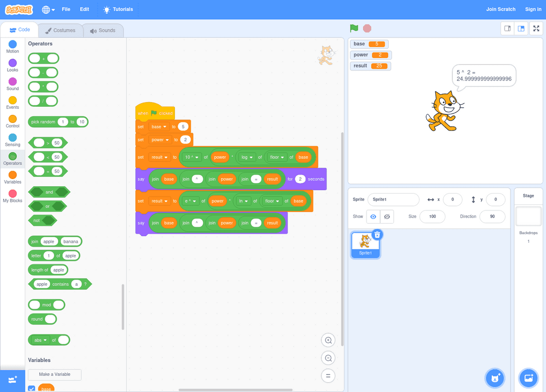Open the language globe dropdown
This screenshot has width=546, height=392.
pos(49,10)
